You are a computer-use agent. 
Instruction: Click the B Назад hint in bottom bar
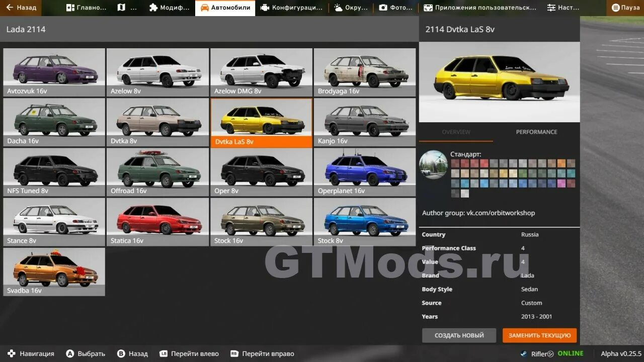pyautogui.click(x=132, y=353)
